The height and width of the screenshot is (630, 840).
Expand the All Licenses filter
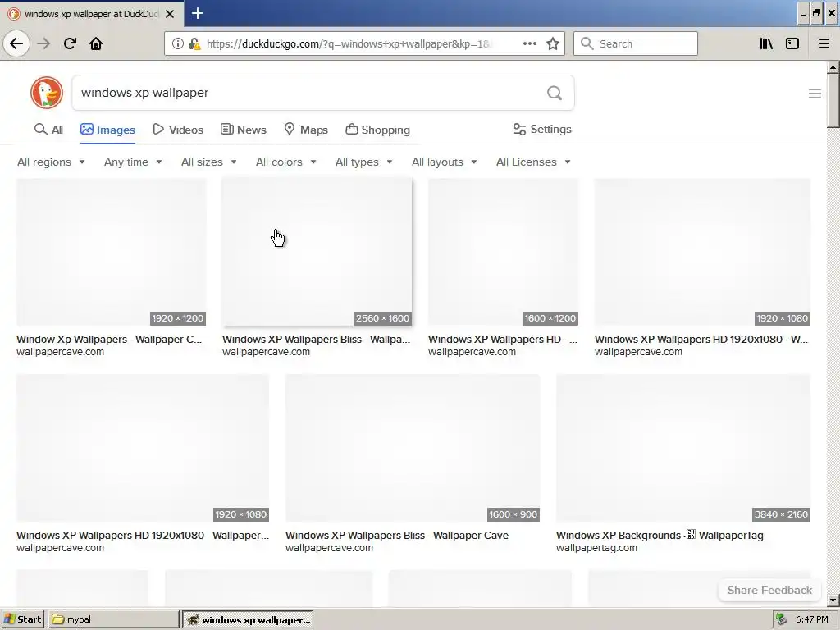(533, 162)
